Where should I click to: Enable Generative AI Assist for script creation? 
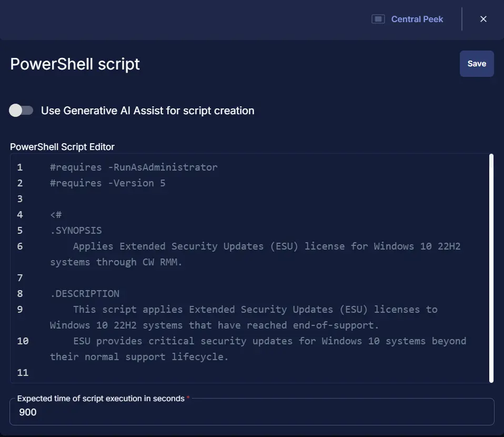point(21,110)
